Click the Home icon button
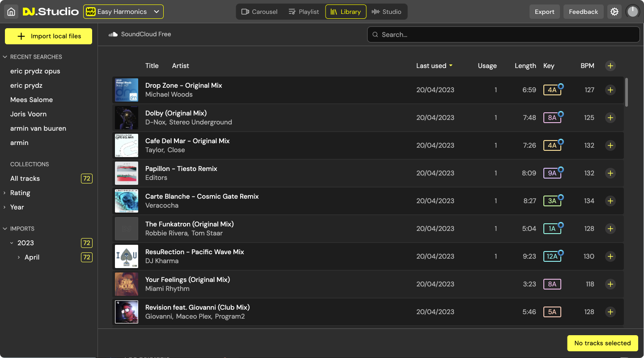 click(11, 12)
